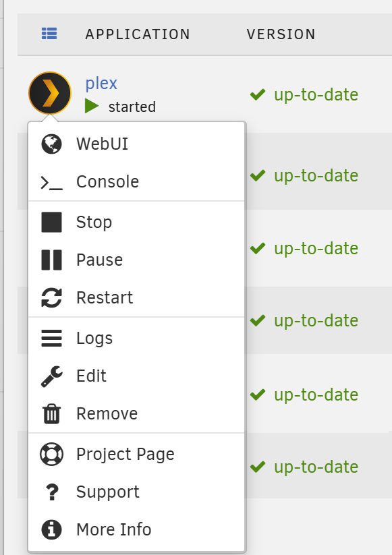Click the APPLICATION column header
This screenshot has height=555, width=392.
click(x=138, y=34)
